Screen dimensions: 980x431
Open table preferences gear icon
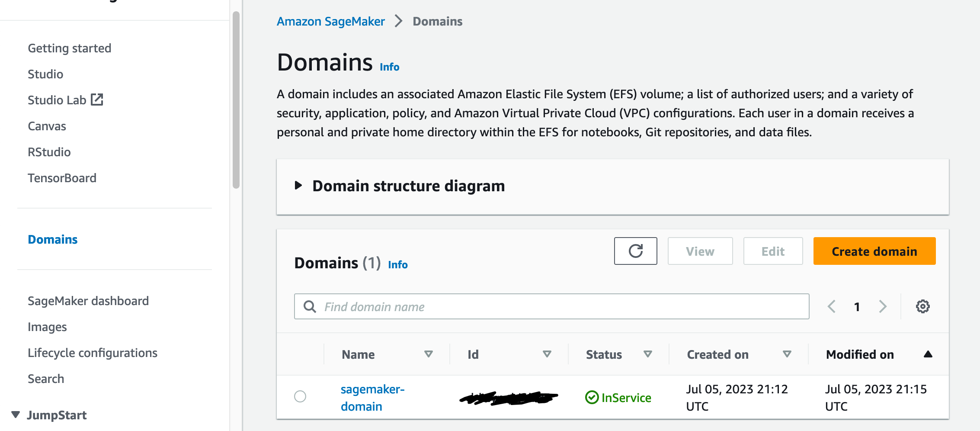[922, 306]
